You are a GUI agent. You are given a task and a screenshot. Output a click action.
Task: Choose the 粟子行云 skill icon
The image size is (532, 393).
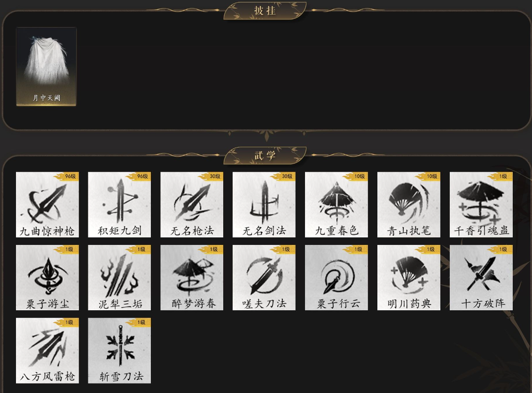pyautogui.click(x=336, y=277)
